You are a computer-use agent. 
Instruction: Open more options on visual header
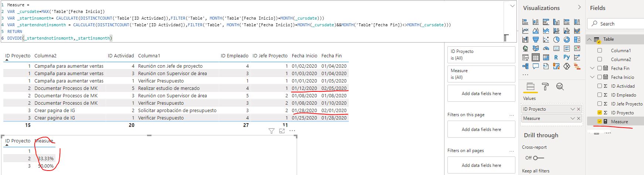[292, 131]
